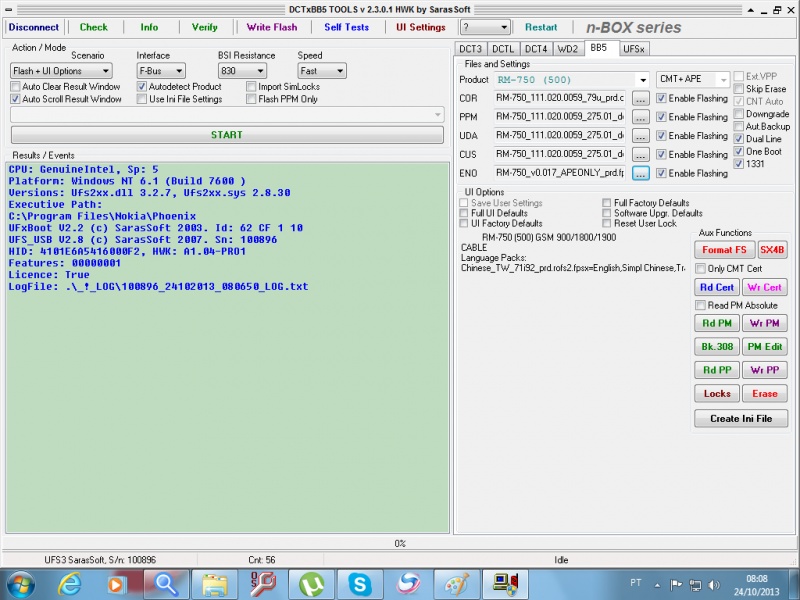Click Format FS button
Image resolution: width=800 pixels, height=600 pixels.
coord(724,250)
